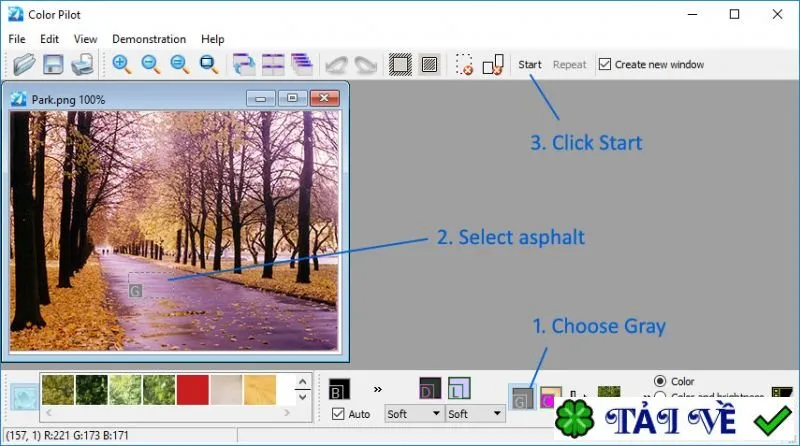800x446 pixels.
Task: Remove selection with dotted square icon
Action: click(464, 65)
